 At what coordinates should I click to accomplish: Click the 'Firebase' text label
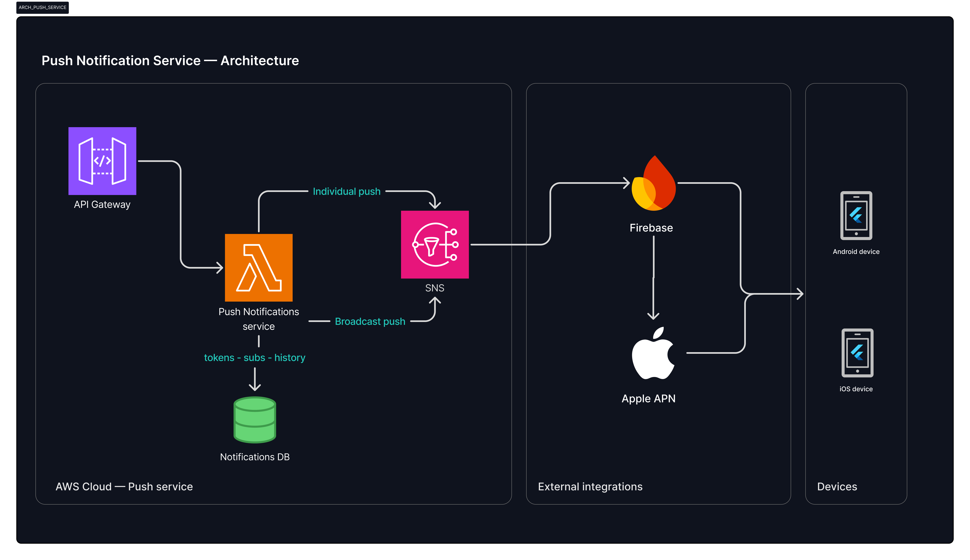tap(651, 228)
